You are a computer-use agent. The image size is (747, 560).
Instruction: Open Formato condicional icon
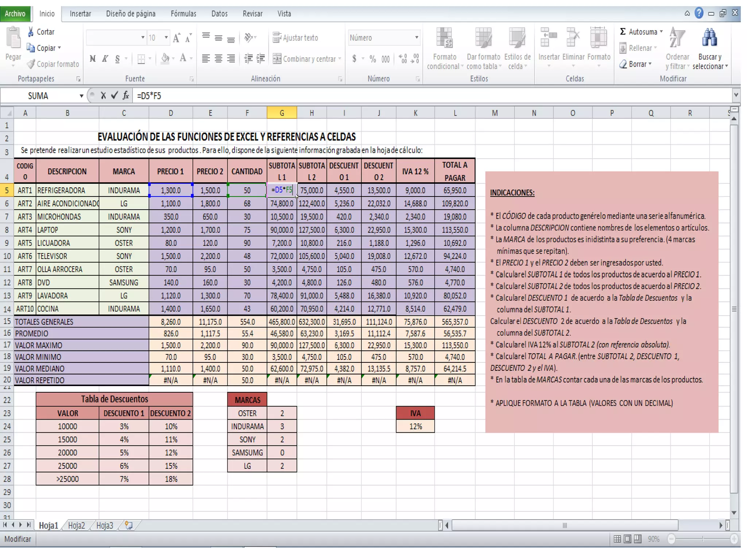point(445,38)
